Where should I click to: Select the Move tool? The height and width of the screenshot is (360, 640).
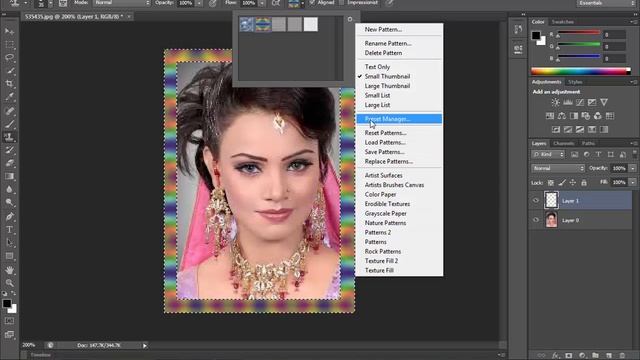point(9,31)
